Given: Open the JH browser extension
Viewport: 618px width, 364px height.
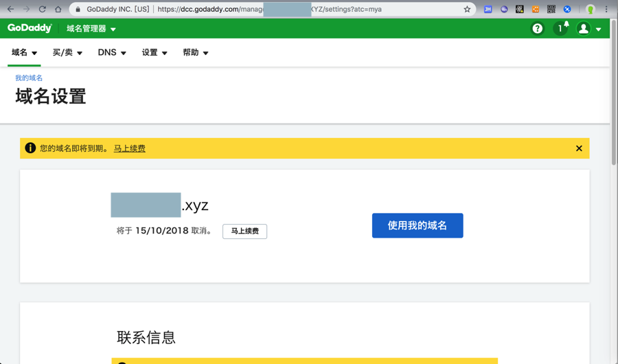Looking at the screenshot, I should (488, 9).
